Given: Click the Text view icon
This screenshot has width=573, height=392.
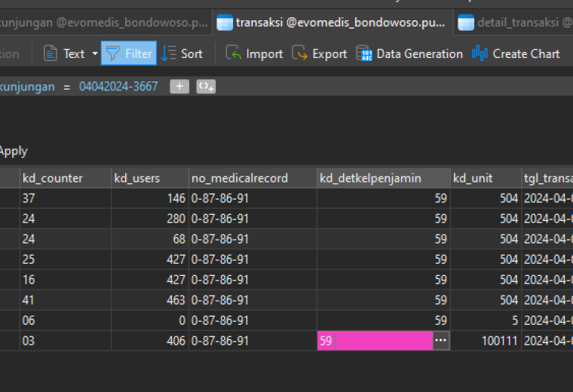Looking at the screenshot, I should (50, 54).
